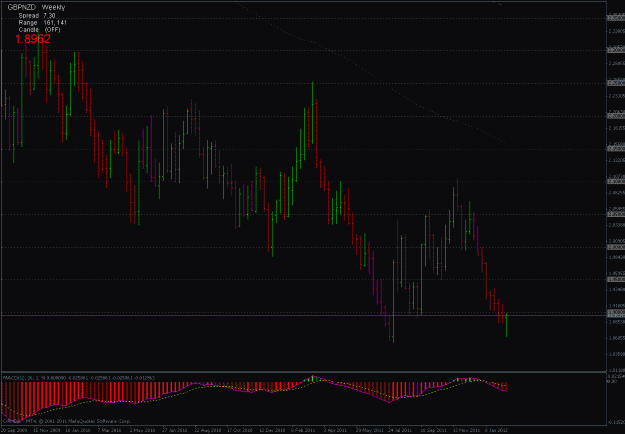The width and height of the screenshot is (625, 434).
Task: Click the magenta MACD signal line
Action: click(x=255, y=391)
